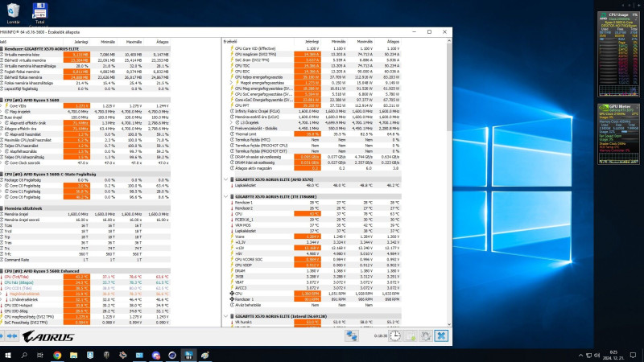Select the Rendszer 1 fan RPM row
Screen dimensions: 644x362
tap(312, 299)
